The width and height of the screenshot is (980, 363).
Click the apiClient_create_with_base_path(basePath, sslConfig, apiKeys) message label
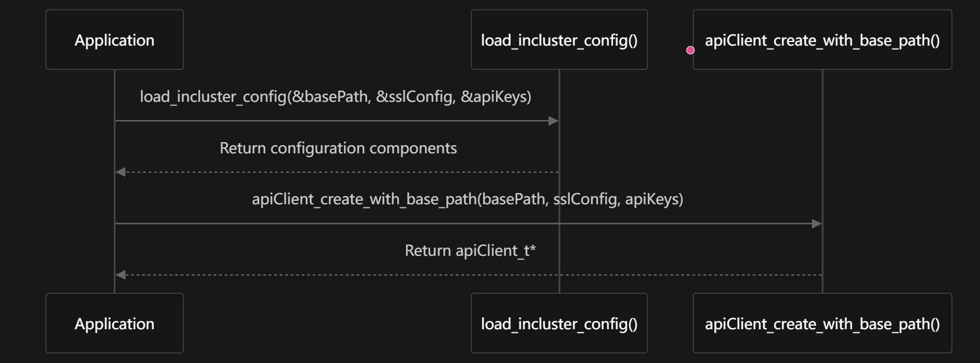(x=468, y=199)
